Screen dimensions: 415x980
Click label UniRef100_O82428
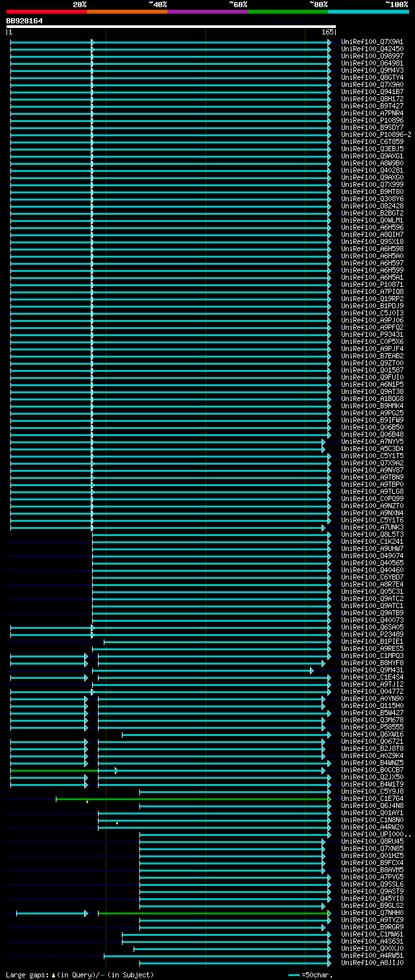(372, 206)
